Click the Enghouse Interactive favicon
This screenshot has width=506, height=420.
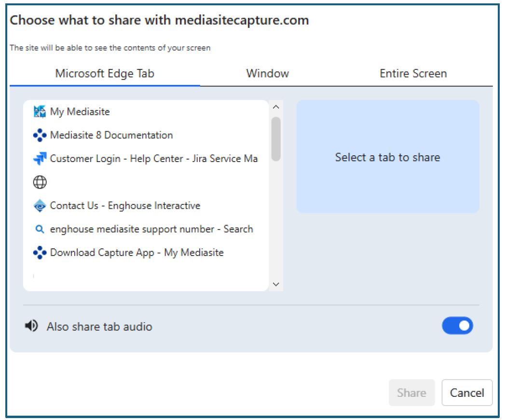tap(40, 206)
